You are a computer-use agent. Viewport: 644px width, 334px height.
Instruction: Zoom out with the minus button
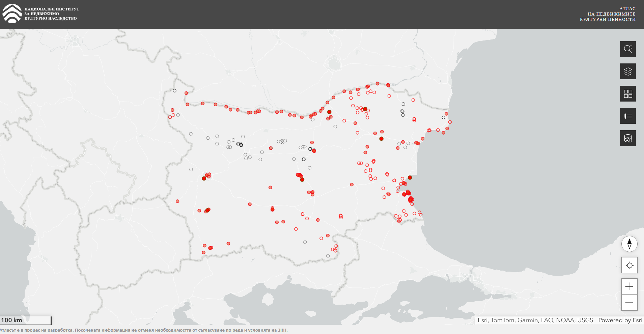(x=629, y=302)
